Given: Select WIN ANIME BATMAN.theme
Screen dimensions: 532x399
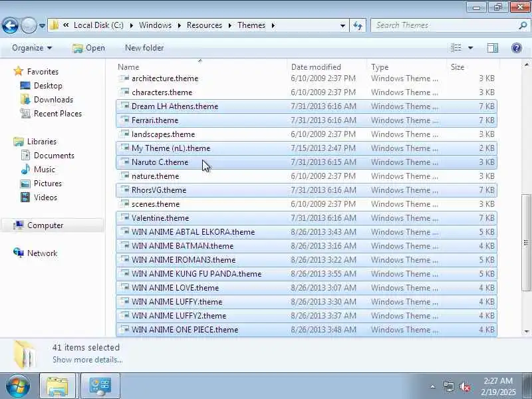Looking at the screenshot, I should pyautogui.click(x=307, y=245).
